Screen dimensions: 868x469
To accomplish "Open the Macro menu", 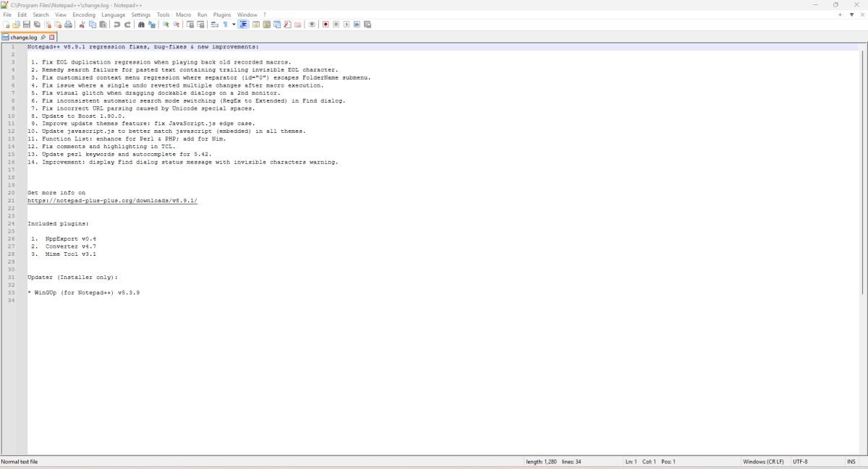I will [x=184, y=14].
